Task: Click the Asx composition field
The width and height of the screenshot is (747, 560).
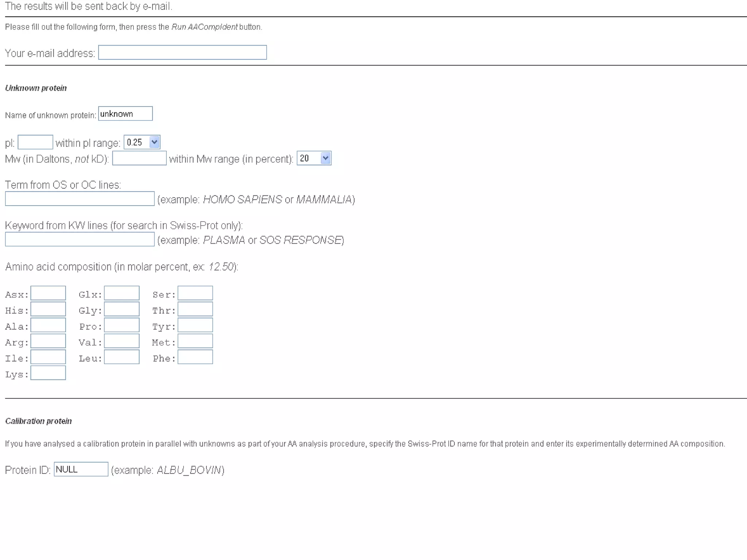Action: 48,293
